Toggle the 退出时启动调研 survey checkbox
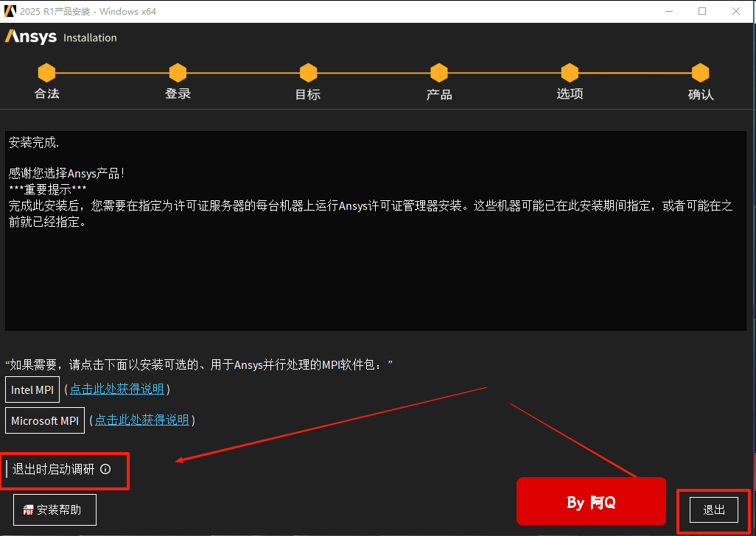This screenshot has width=756, height=536. point(7,469)
